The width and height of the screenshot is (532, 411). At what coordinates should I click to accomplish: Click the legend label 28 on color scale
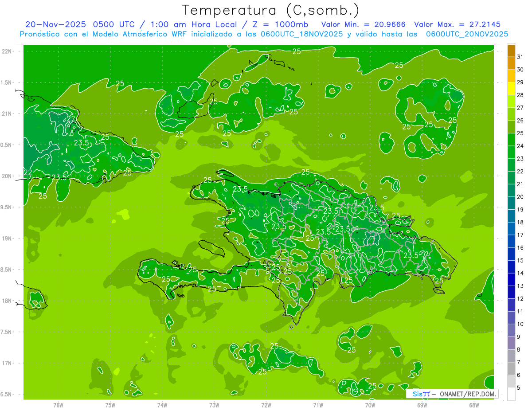click(x=520, y=95)
